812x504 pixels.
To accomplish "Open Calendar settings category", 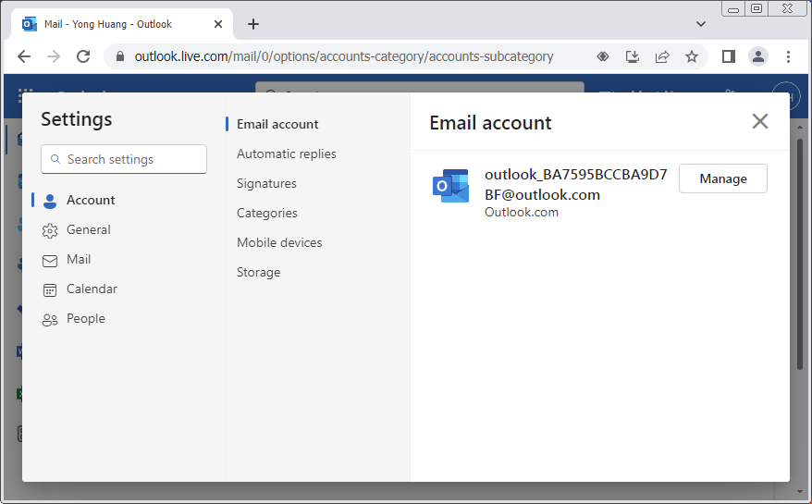I will pyautogui.click(x=92, y=289).
